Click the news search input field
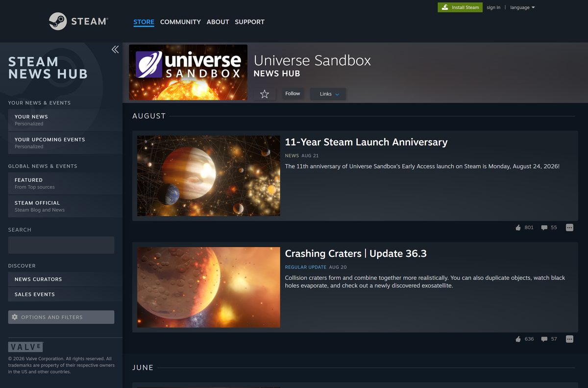Image resolution: width=588 pixels, height=388 pixels. tap(61, 245)
